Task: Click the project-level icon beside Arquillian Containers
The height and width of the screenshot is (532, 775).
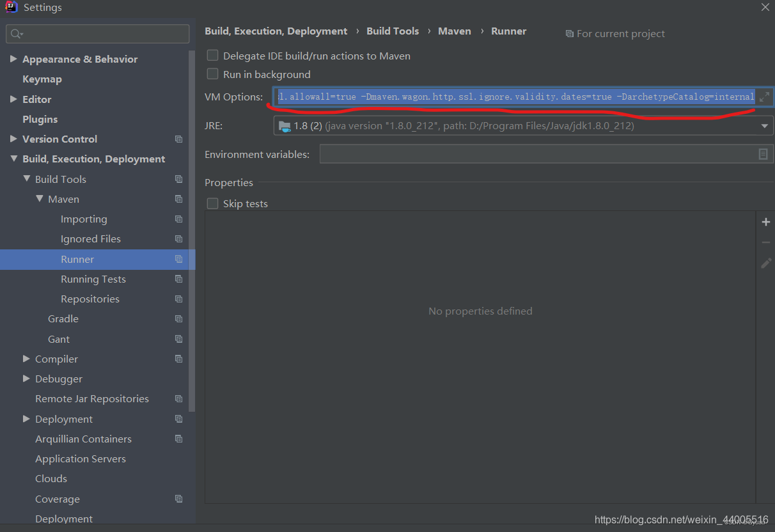Action: [x=179, y=439]
